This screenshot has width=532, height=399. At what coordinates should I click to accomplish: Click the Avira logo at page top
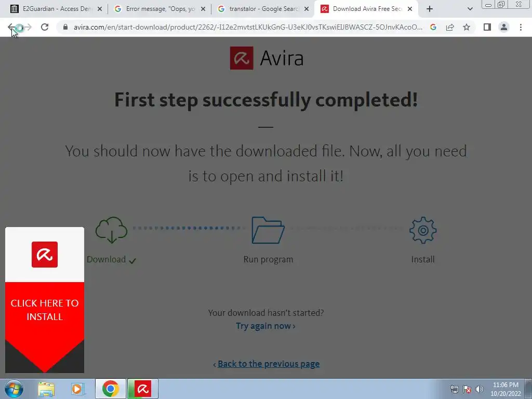tap(267, 58)
